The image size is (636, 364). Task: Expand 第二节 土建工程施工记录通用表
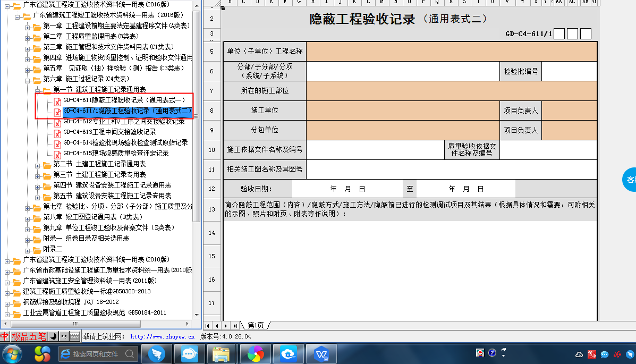pyautogui.click(x=37, y=164)
